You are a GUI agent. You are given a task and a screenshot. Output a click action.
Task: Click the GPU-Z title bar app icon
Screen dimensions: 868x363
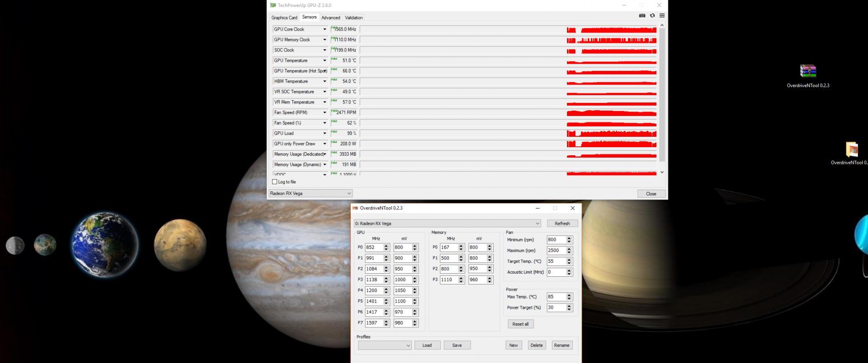[x=273, y=5]
